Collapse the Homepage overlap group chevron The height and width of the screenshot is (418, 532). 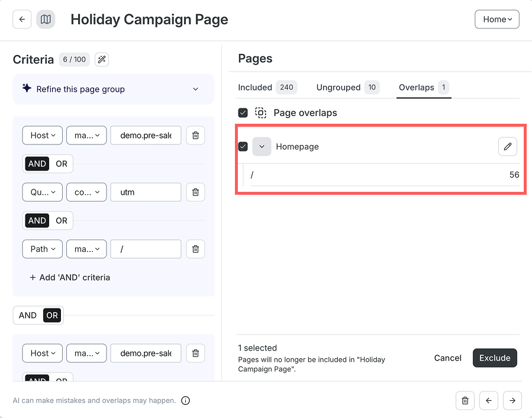pos(262,147)
